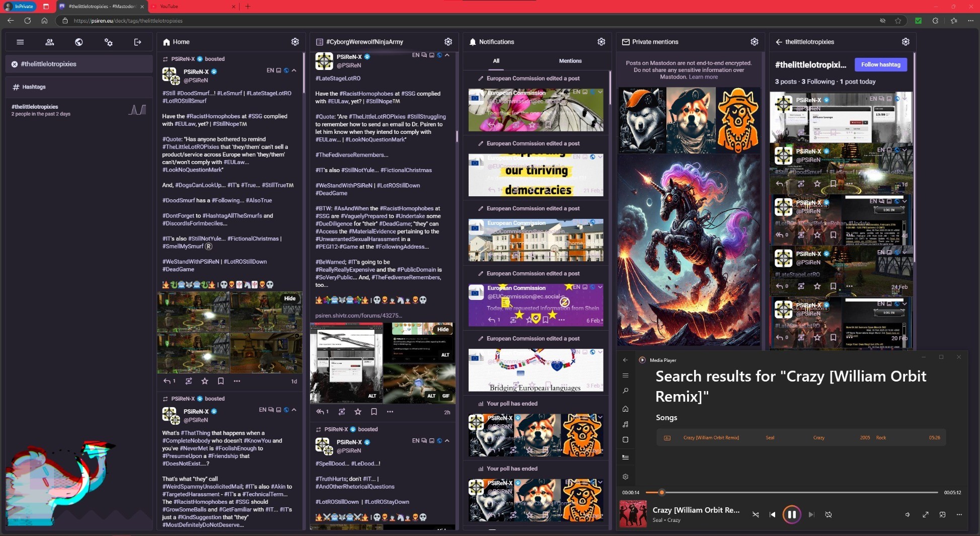
Task: Open Media Player home icon
Action: click(x=625, y=409)
